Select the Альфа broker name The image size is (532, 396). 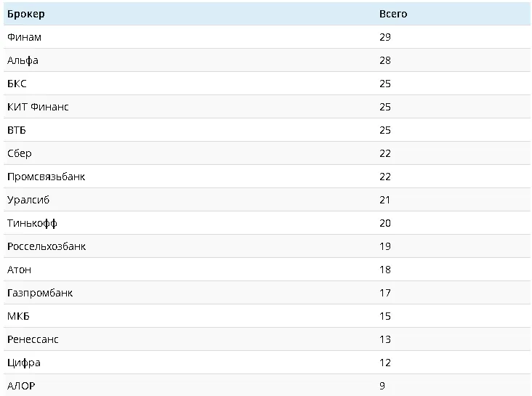[x=23, y=60]
